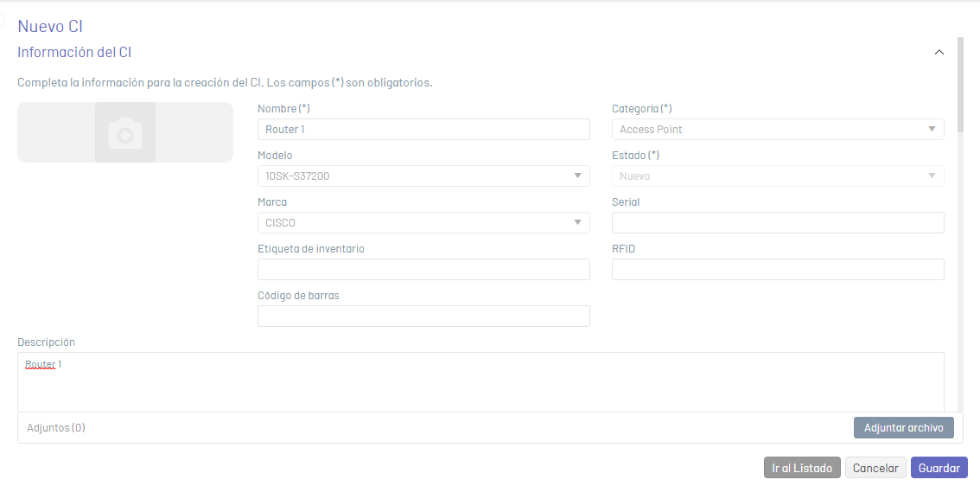Click the RFID input field
980x486 pixels.
pyautogui.click(x=778, y=270)
